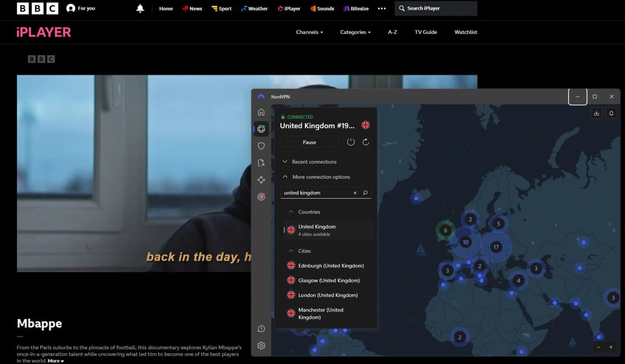Open BBC Bitesize section
Viewport: 625px width, 364px height.
click(356, 9)
